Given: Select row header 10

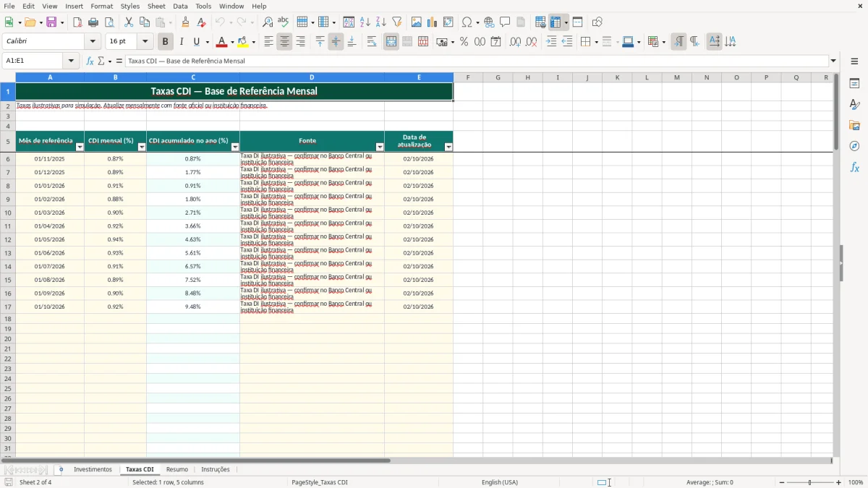Looking at the screenshot, I should tap(8, 213).
